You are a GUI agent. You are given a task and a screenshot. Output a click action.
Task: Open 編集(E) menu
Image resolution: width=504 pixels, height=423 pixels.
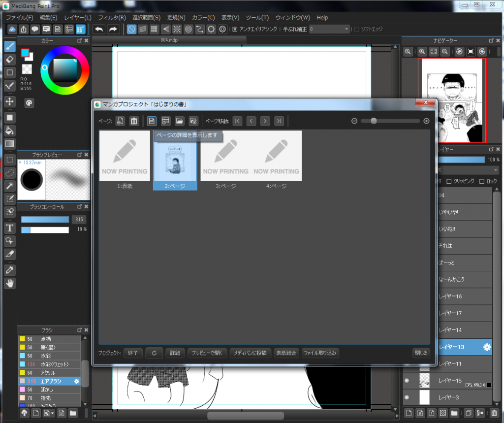pyautogui.click(x=49, y=18)
